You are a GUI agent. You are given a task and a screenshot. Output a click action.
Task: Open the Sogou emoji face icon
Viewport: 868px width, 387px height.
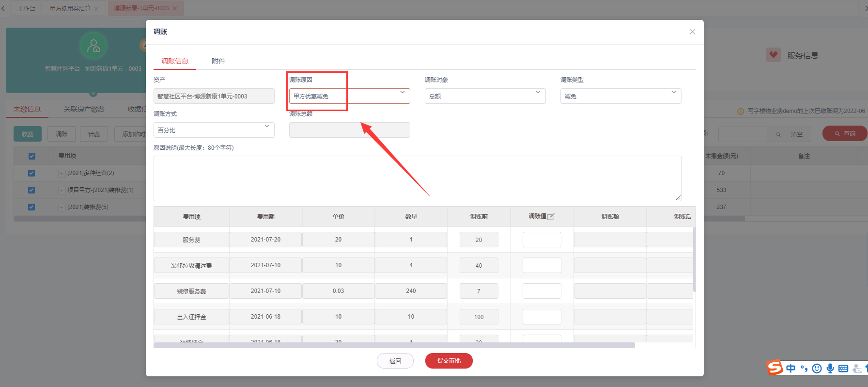(x=817, y=369)
